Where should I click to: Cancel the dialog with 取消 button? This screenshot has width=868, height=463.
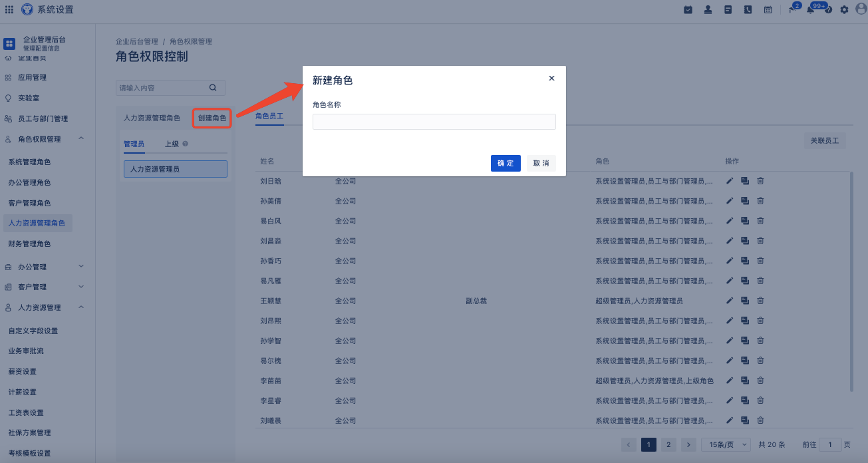pyautogui.click(x=541, y=163)
